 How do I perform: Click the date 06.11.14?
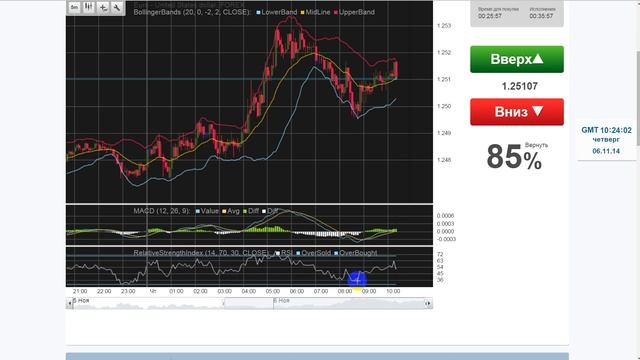(x=606, y=151)
